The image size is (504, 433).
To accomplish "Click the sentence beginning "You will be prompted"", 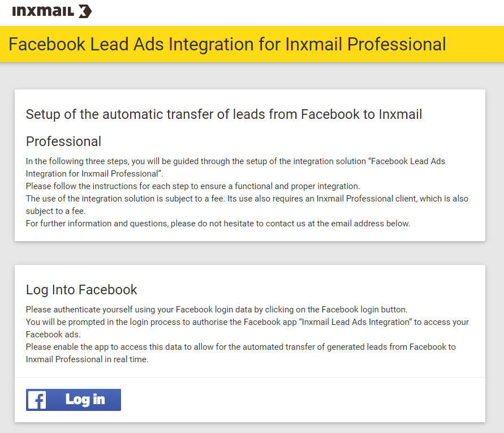I will coord(247,328).
